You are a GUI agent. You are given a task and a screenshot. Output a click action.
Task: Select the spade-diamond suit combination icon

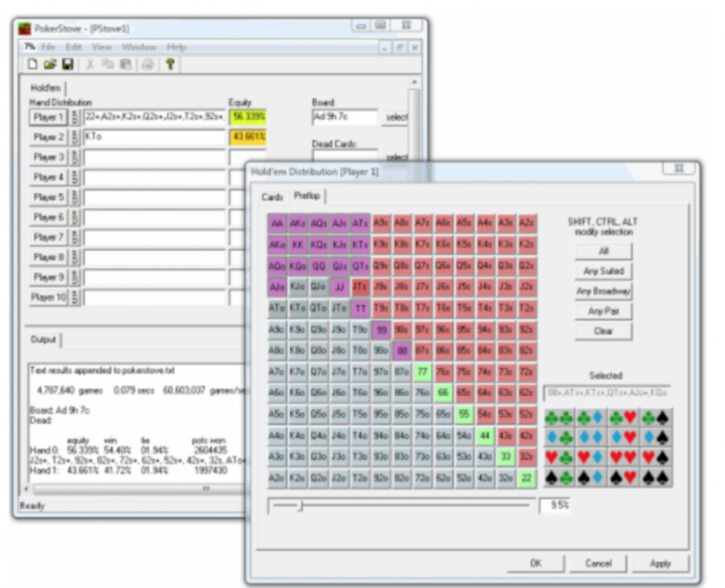[x=589, y=476]
